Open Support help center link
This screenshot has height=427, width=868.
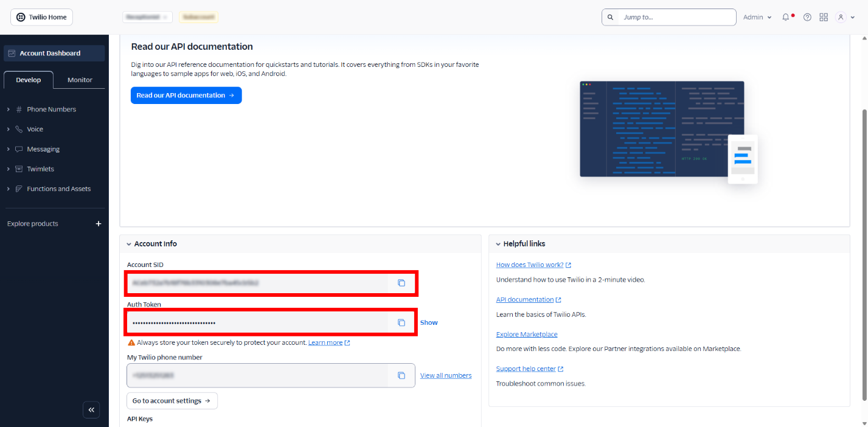[x=530, y=369]
